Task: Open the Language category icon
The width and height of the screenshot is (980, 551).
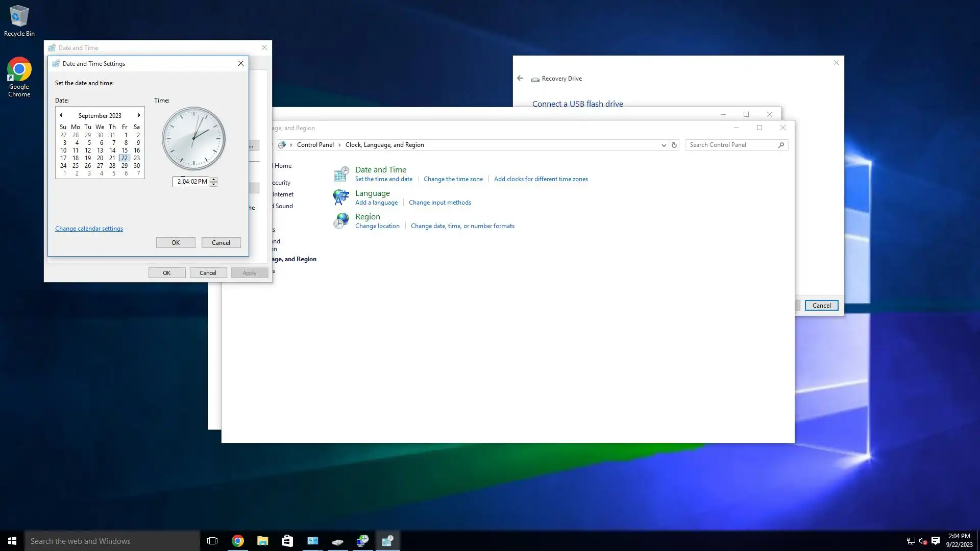Action: [x=341, y=197]
